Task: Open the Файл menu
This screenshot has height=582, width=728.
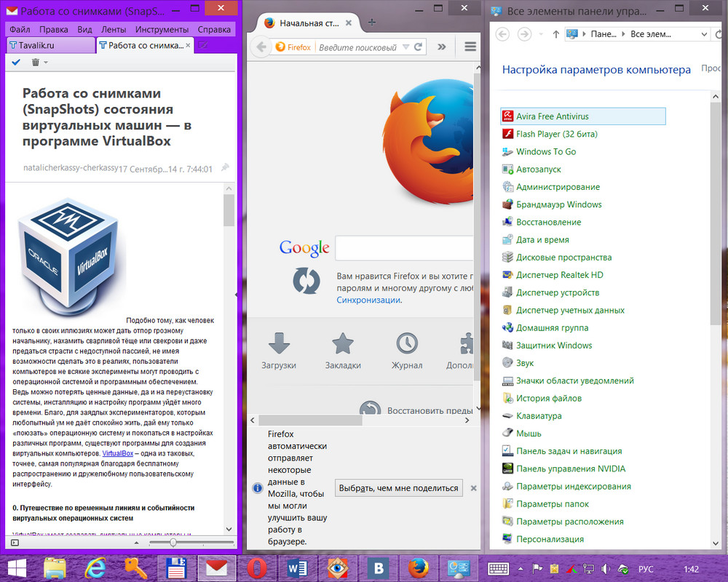Action: click(20, 29)
